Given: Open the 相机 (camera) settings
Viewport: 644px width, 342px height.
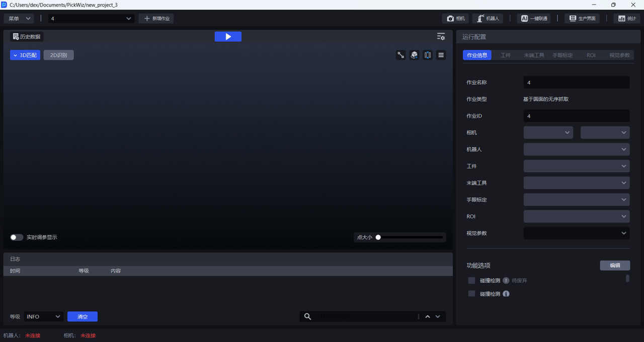Looking at the screenshot, I should coord(456,19).
